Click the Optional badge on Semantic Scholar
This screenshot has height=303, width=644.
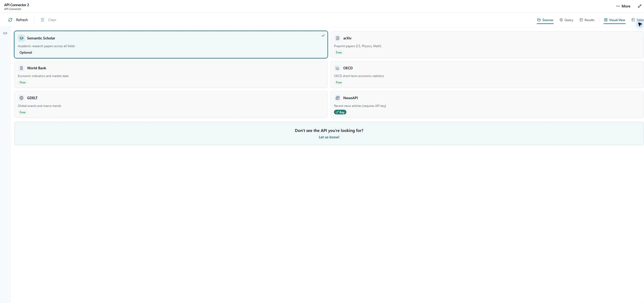[x=25, y=53]
